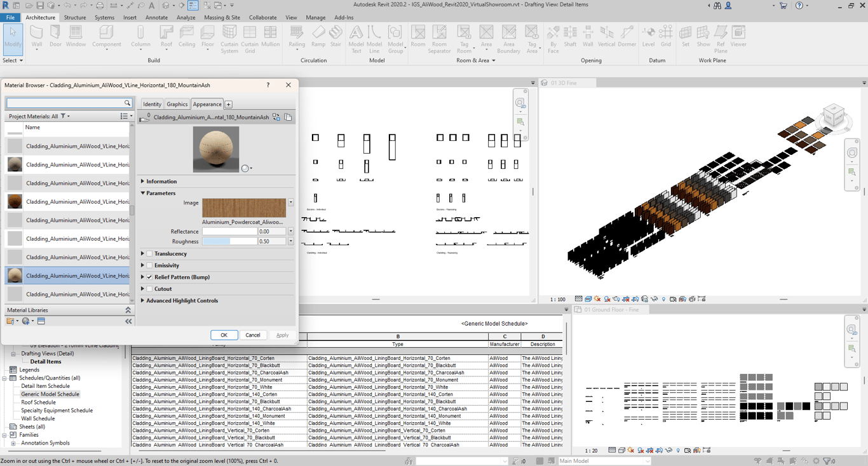Click the Cancel button
This screenshot has width=868, height=466.
[x=253, y=335]
